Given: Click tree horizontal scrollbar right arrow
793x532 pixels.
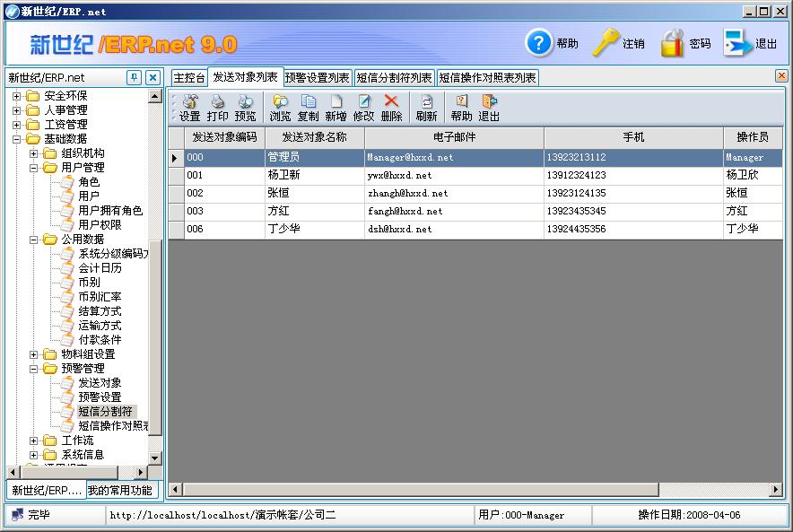Looking at the screenshot, I should tap(141, 472).
